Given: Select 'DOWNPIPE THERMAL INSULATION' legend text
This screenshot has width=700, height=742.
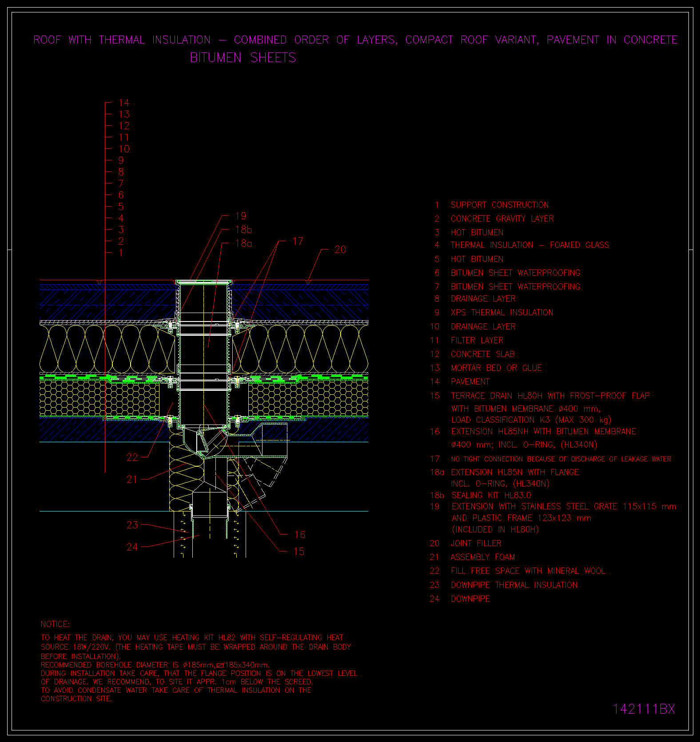Looking at the screenshot, I should 514,585.
